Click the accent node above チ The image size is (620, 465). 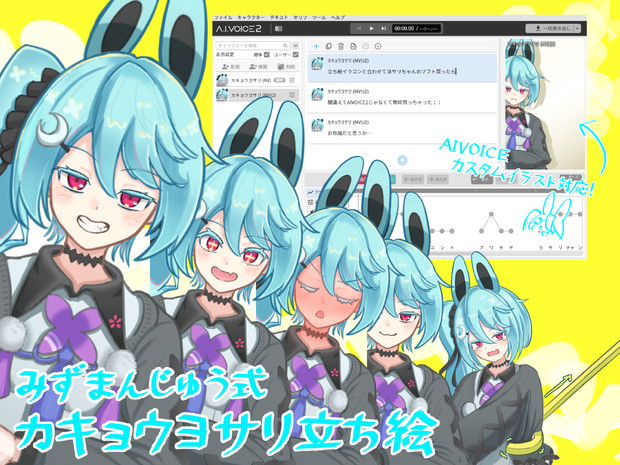(511, 231)
